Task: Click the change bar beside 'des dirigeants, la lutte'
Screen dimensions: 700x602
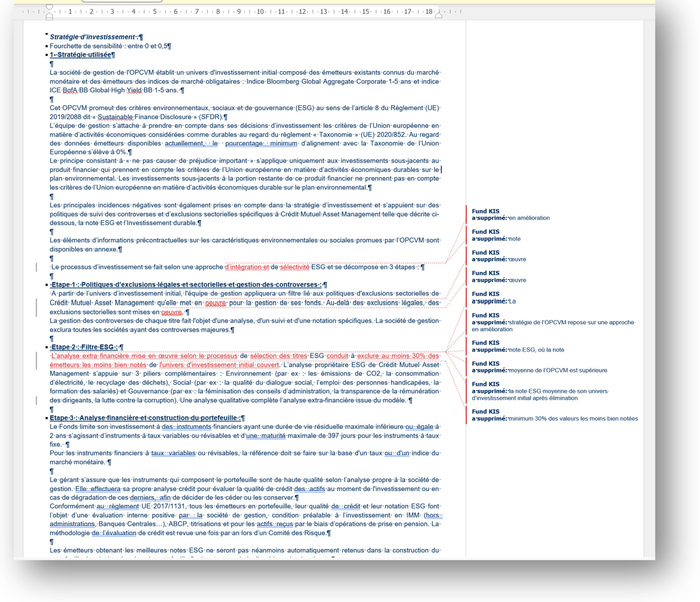Action: coord(37,400)
